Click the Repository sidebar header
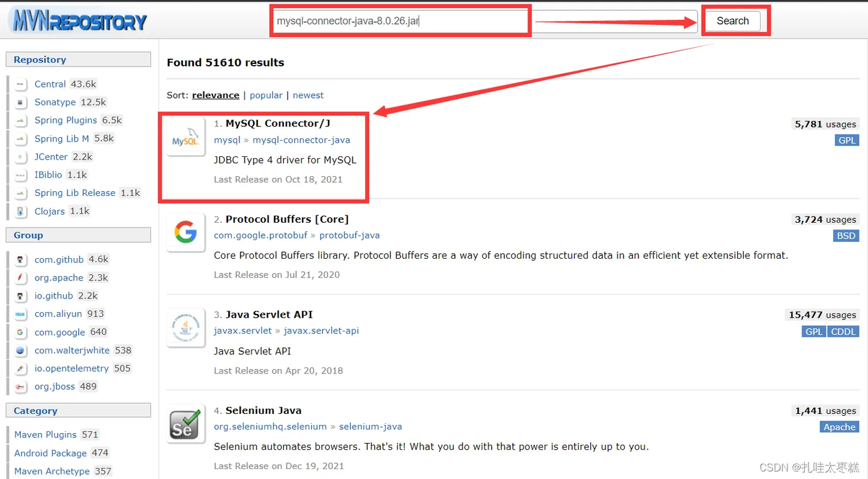 click(x=78, y=60)
